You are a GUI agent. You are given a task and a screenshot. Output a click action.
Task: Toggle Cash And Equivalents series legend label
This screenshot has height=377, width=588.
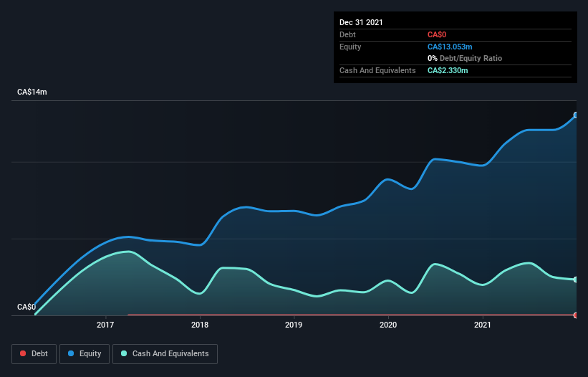click(x=170, y=353)
